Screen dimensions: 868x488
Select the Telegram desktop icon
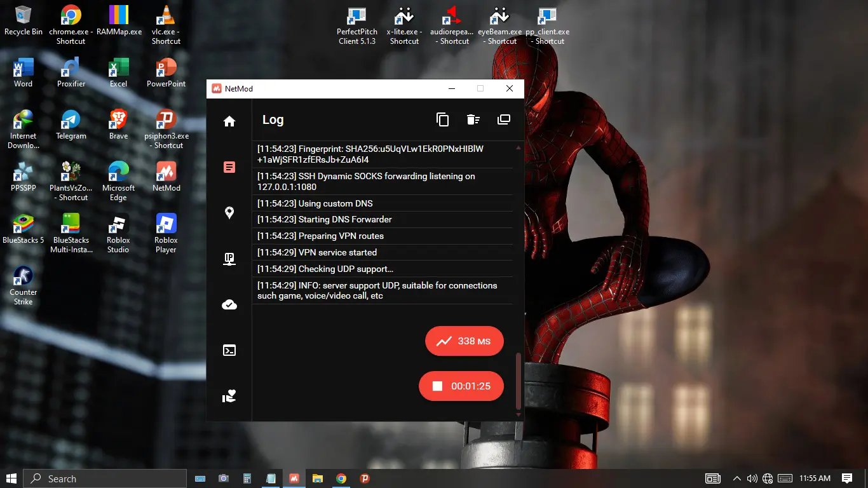click(x=71, y=125)
